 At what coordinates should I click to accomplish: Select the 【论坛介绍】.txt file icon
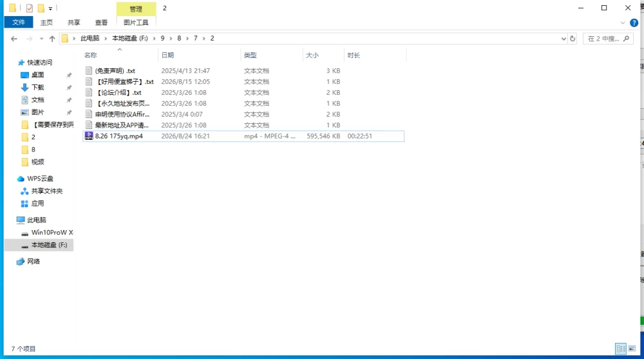pyautogui.click(x=89, y=93)
